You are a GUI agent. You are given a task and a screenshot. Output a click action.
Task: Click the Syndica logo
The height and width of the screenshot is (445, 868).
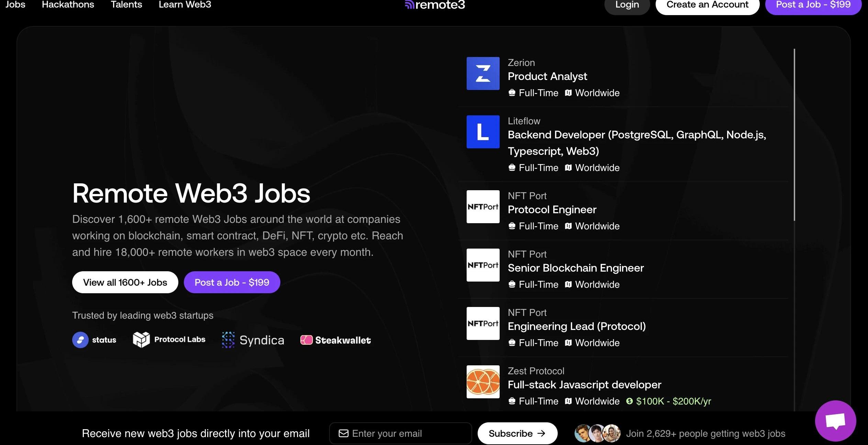(x=253, y=340)
